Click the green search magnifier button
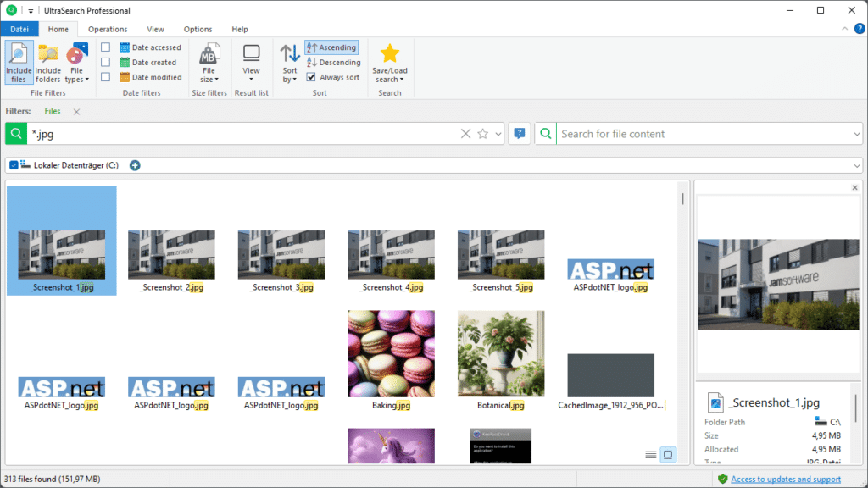868x488 pixels. click(16, 133)
